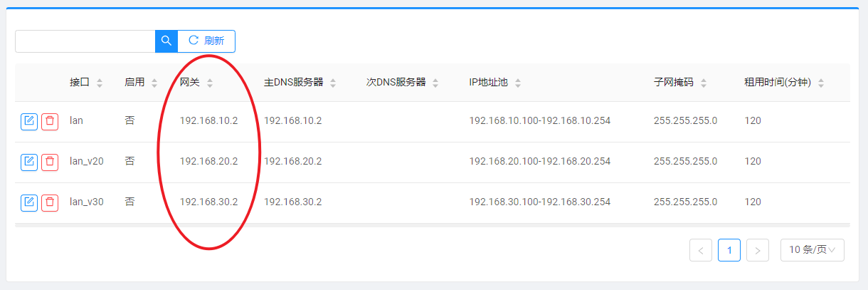Sort by the 接口 column arrows
The width and height of the screenshot is (868, 290).
coord(100,83)
